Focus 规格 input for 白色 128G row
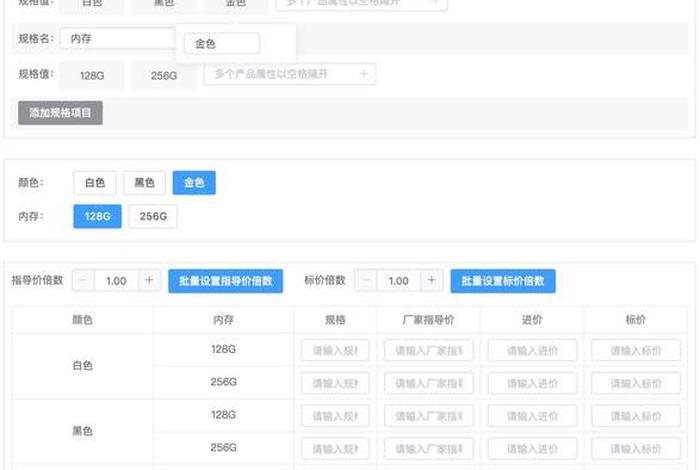This screenshot has width=700, height=470. (335, 350)
